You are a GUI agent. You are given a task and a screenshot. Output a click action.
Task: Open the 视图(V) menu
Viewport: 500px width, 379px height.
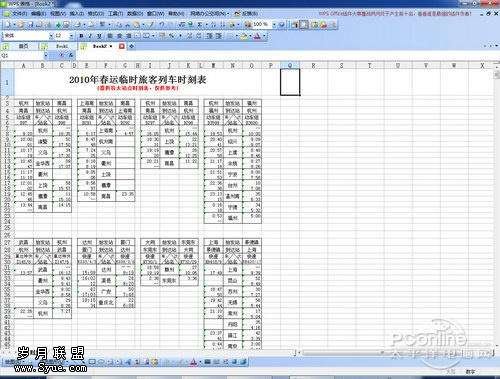(x=58, y=14)
